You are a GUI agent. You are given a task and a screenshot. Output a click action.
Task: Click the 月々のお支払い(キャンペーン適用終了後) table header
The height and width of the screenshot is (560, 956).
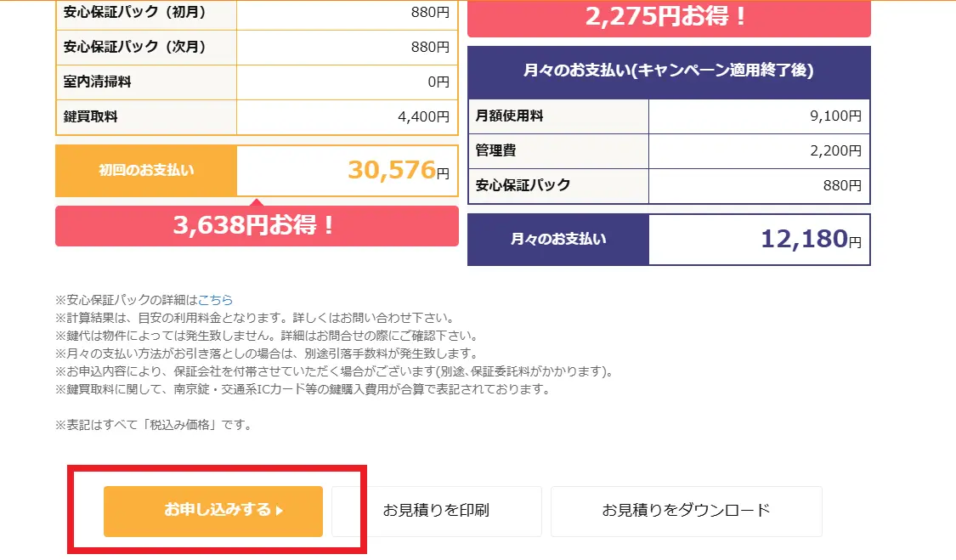(668, 71)
